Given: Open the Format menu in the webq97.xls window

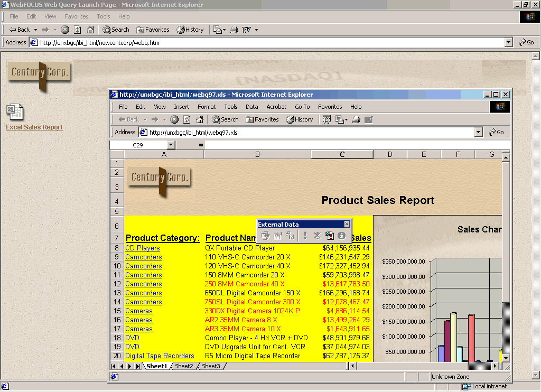Looking at the screenshot, I should 207,107.
